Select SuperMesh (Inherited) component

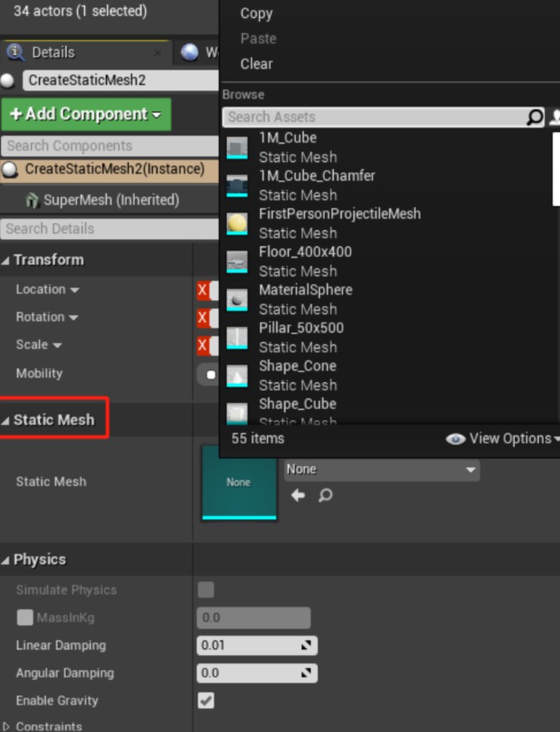pyautogui.click(x=111, y=199)
